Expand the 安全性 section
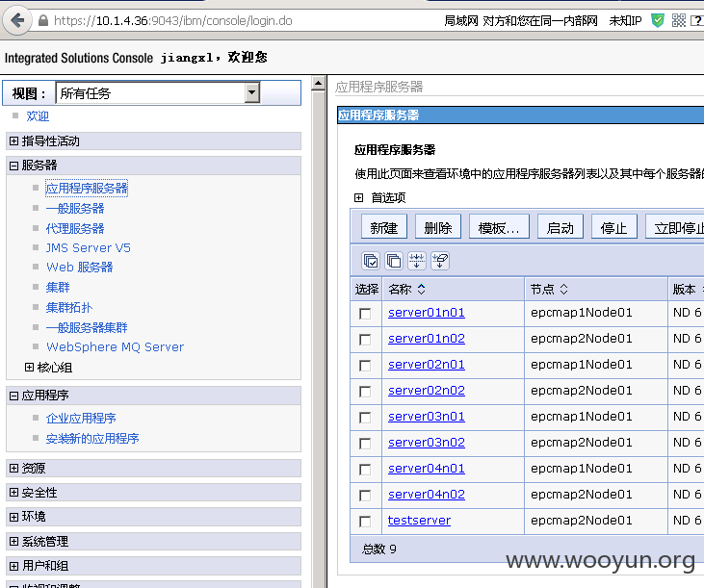Viewport: 704px width, 588px height. 13,493
